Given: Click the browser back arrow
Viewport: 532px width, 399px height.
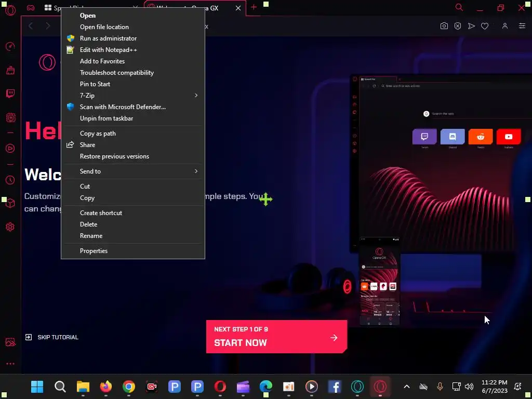Looking at the screenshot, I should click(x=31, y=26).
